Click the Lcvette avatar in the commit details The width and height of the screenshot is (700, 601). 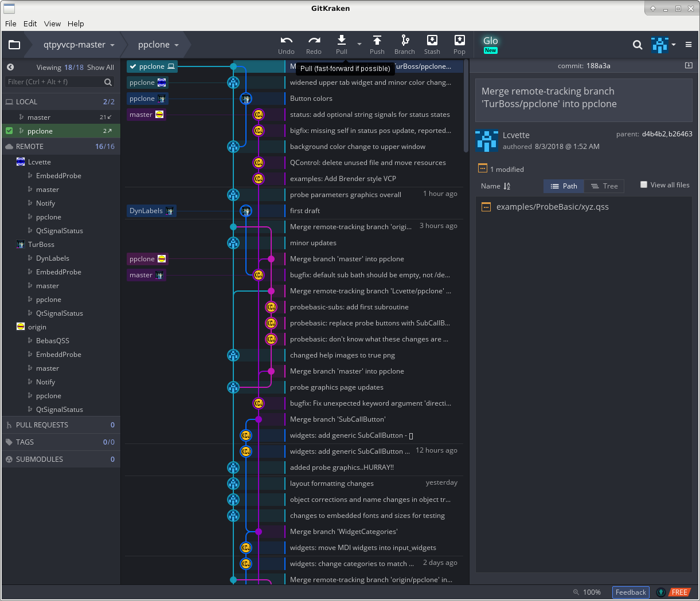(x=487, y=141)
